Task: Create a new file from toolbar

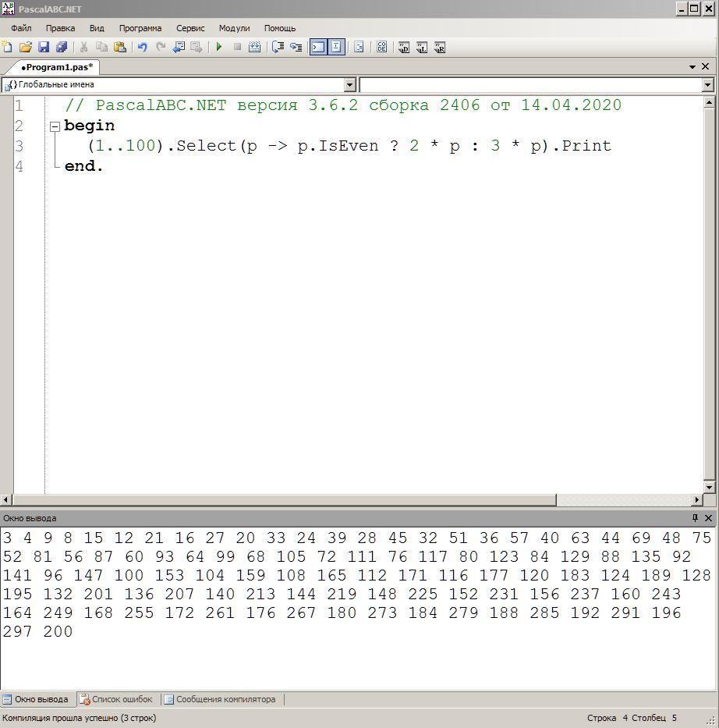Action: pos(8,47)
